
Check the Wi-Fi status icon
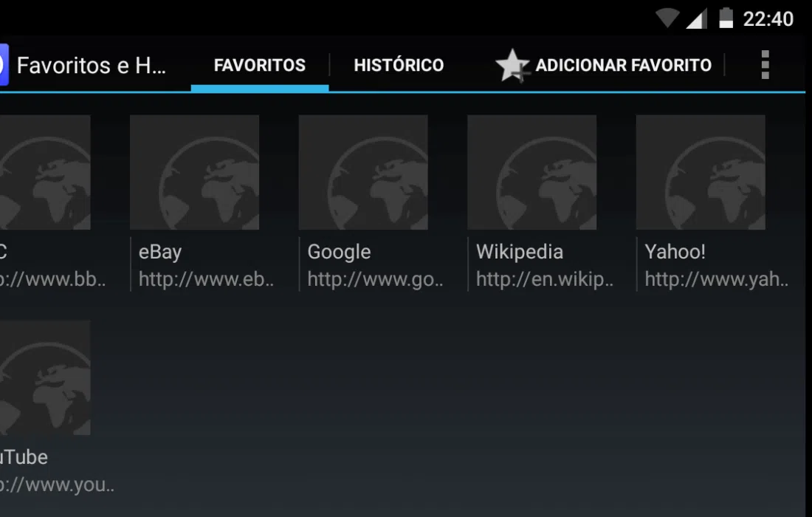(667, 18)
